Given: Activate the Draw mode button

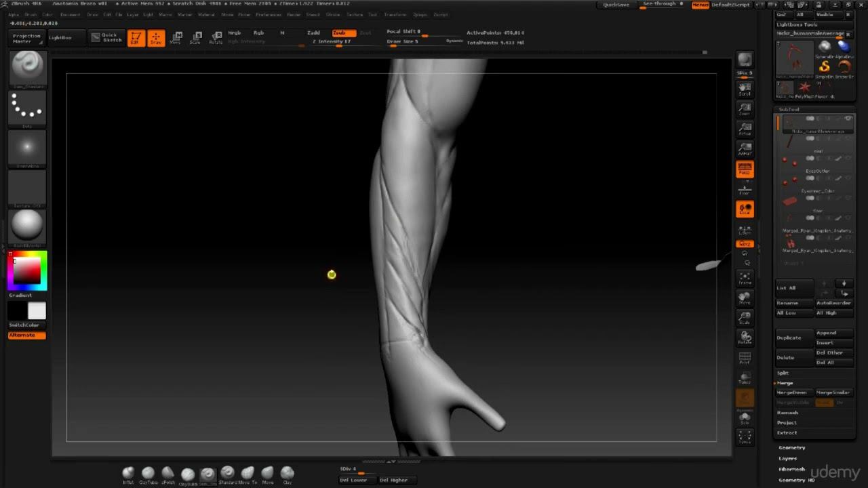Looking at the screenshot, I should (156, 38).
